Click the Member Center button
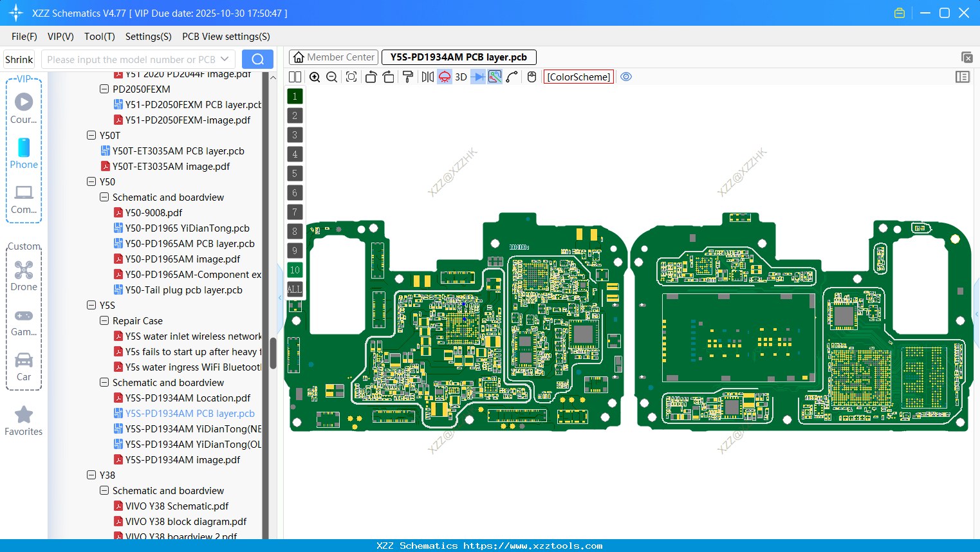 tap(333, 57)
